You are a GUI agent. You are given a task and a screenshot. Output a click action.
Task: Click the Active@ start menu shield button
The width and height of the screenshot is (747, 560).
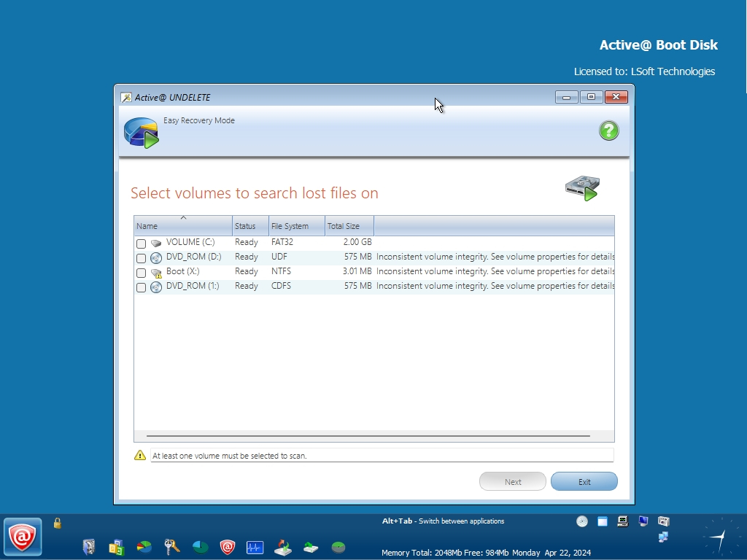pos(23,537)
